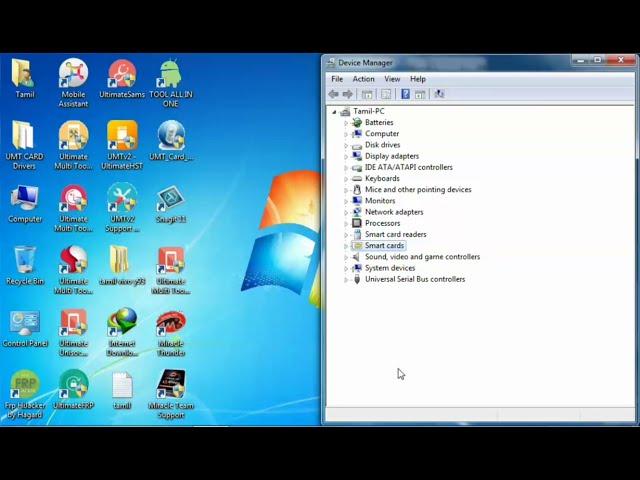Expand Sound, video and game controllers

pos(346,257)
